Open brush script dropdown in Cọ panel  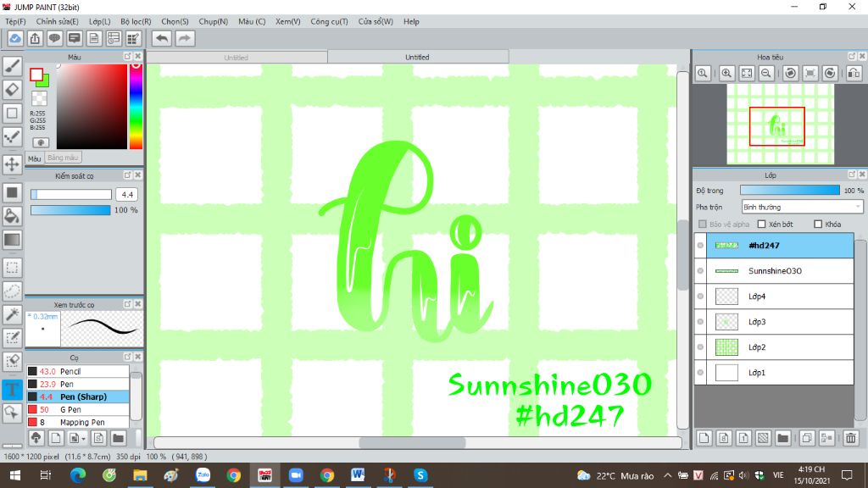(77, 438)
